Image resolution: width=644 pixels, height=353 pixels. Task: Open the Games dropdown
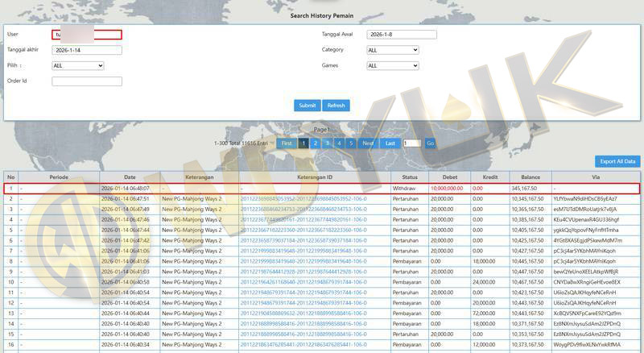tap(392, 65)
